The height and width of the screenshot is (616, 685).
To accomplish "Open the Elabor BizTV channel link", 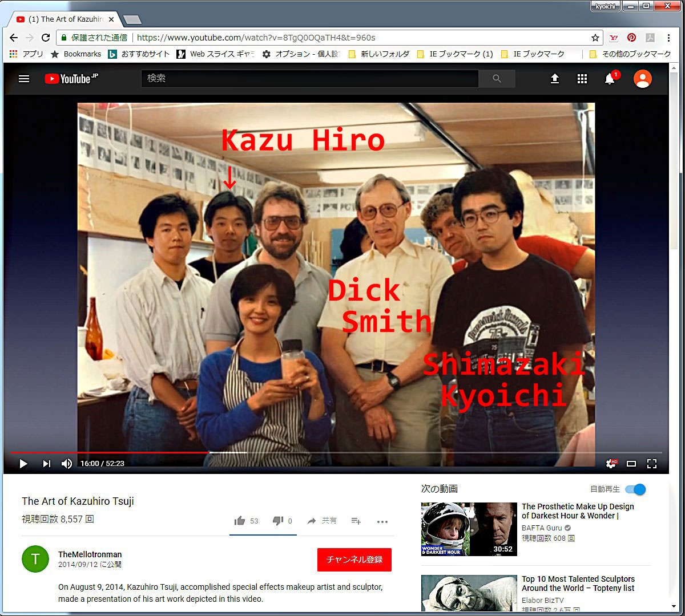I will click(x=542, y=601).
